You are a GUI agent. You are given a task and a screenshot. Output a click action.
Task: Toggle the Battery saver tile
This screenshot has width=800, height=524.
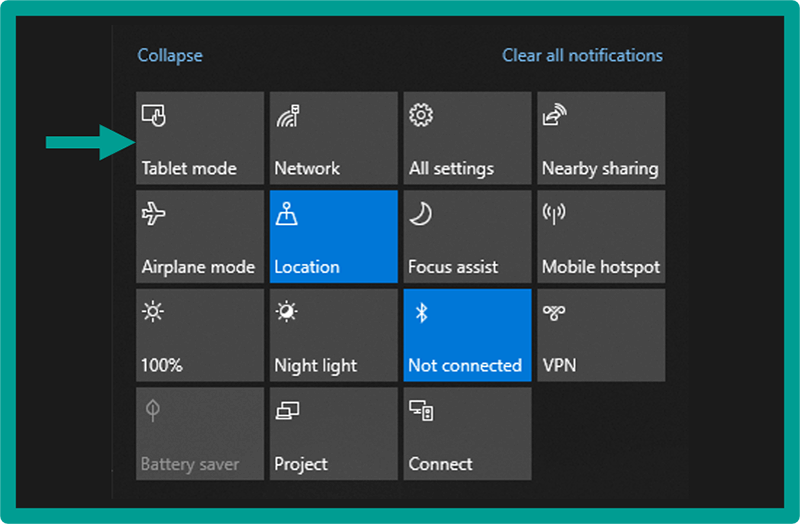[200, 433]
